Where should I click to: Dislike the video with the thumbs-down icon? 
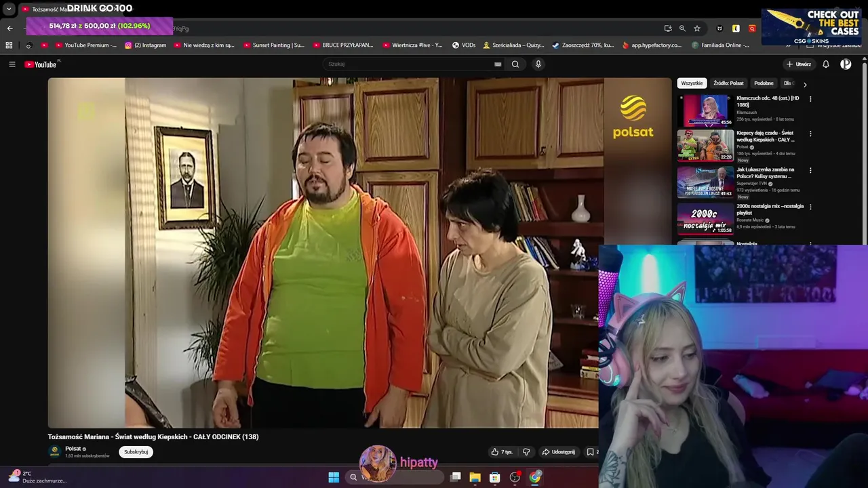pyautogui.click(x=526, y=452)
